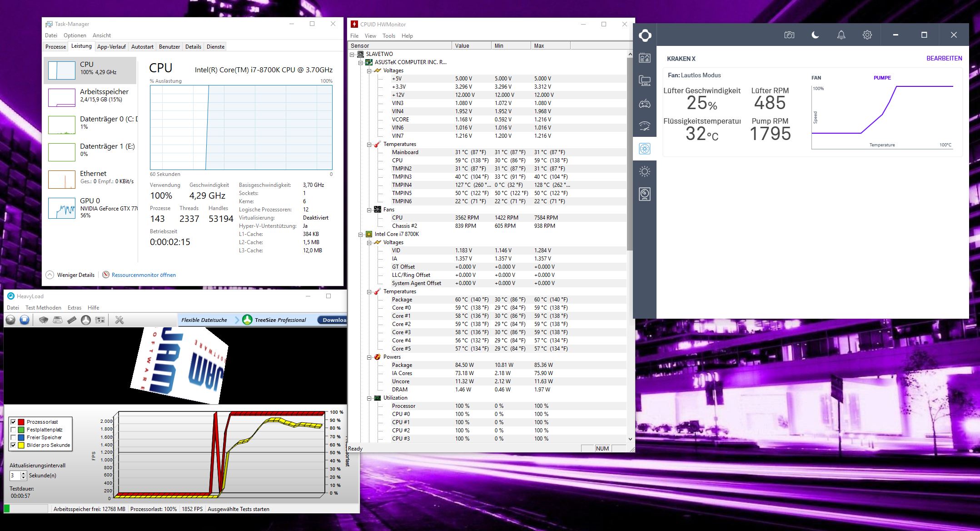
Task: Open NZXT CAM settings gear
Action: [x=867, y=35]
